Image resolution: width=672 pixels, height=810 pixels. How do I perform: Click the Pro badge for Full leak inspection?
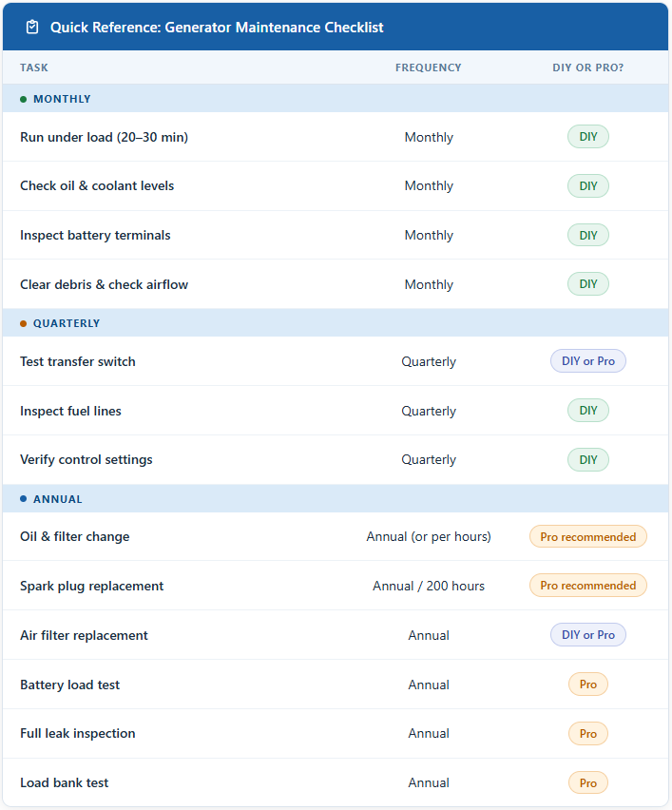(x=587, y=734)
